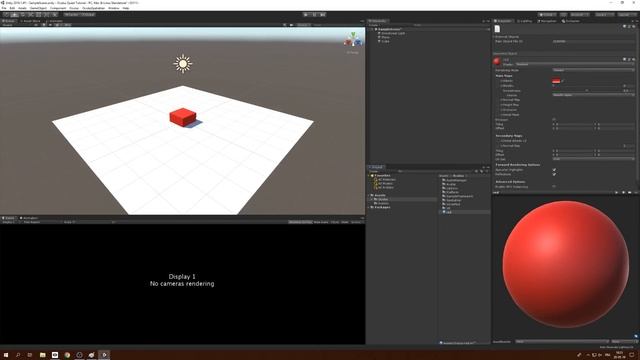Image resolution: width=640 pixels, height=360 pixels.
Task: Enable the GPU Instancing checkbox
Action: coord(554,187)
